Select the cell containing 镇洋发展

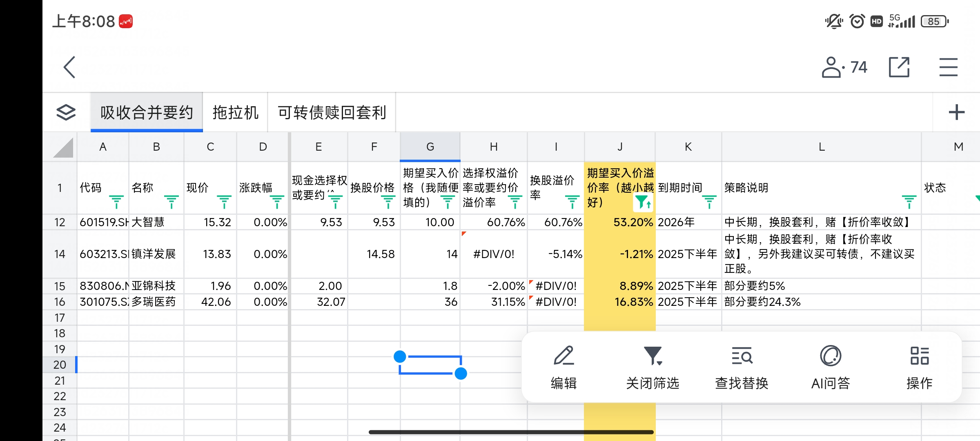[x=154, y=254]
